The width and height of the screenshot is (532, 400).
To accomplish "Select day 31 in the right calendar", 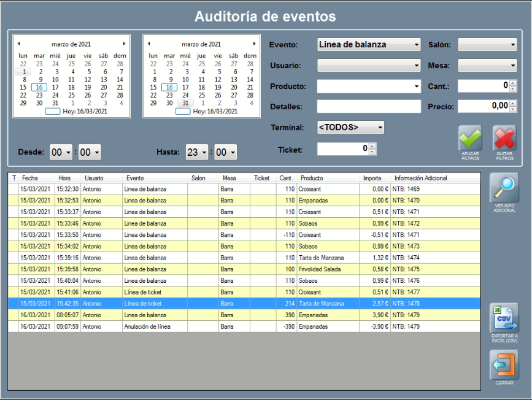I will [185, 103].
